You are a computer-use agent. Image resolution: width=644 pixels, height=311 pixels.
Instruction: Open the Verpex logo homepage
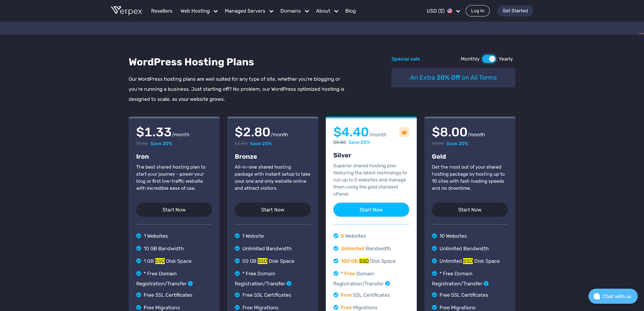126,10
